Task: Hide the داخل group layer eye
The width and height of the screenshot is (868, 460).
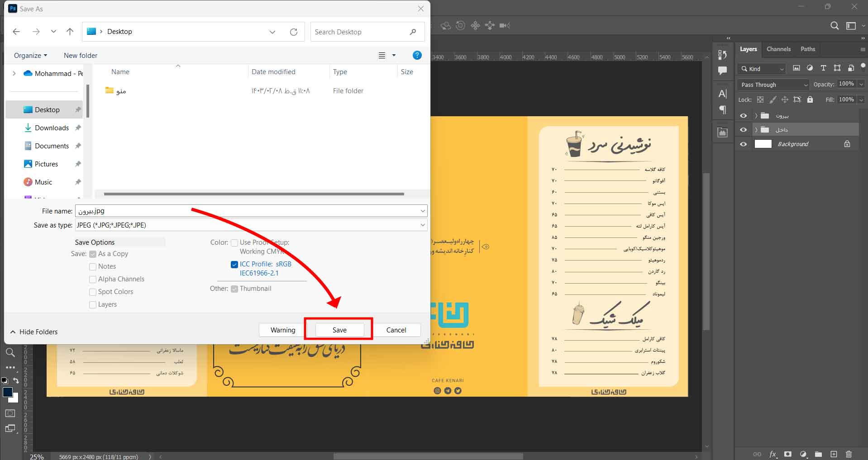Action: (743, 130)
